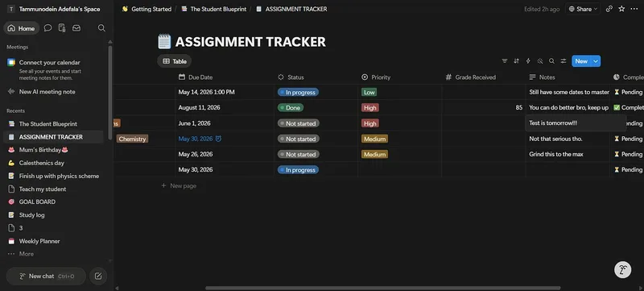Image resolution: width=644 pixels, height=291 pixels.
Task: Go to The Student Blueprint breadcrumb
Action: pyautogui.click(x=214, y=9)
